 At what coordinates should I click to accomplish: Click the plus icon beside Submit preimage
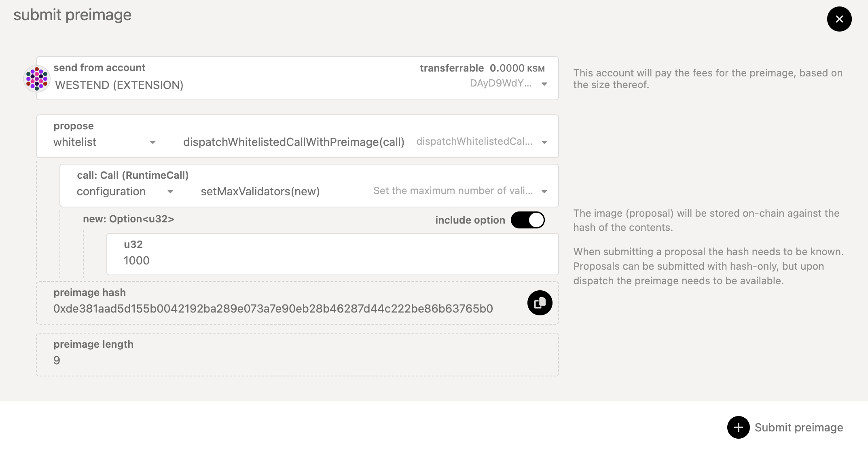pos(739,427)
